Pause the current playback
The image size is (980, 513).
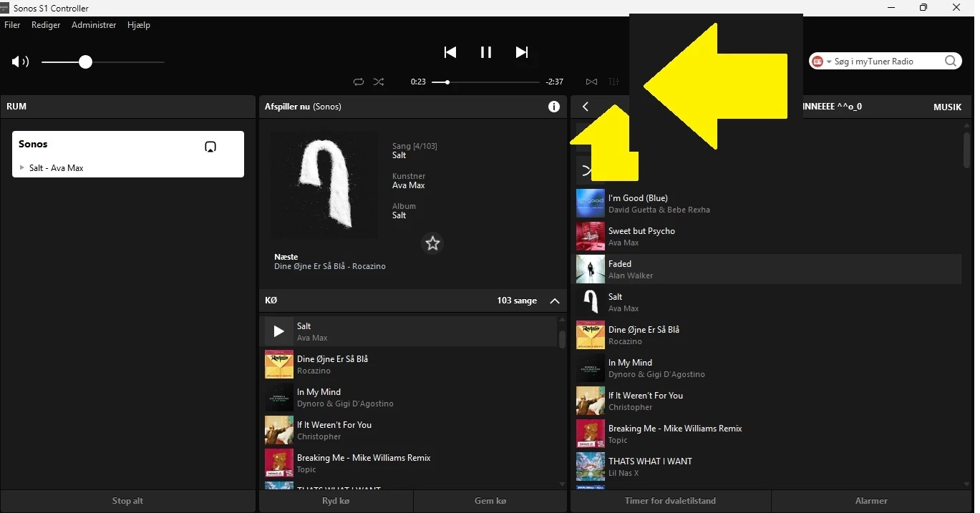pyautogui.click(x=486, y=52)
